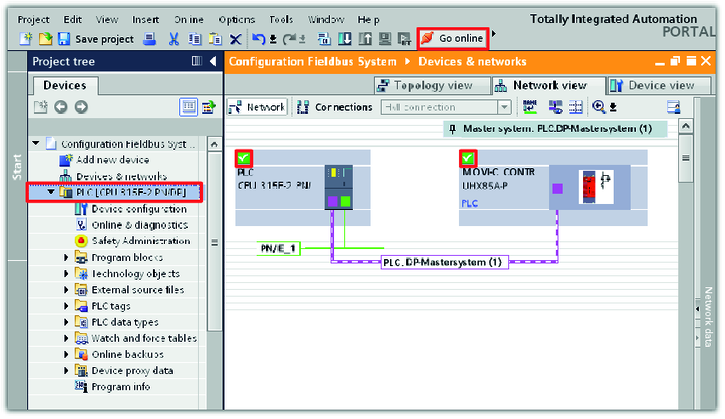Toggle the green checkmark on MOVI-C controller
This screenshot has width=725, height=419.
click(467, 158)
